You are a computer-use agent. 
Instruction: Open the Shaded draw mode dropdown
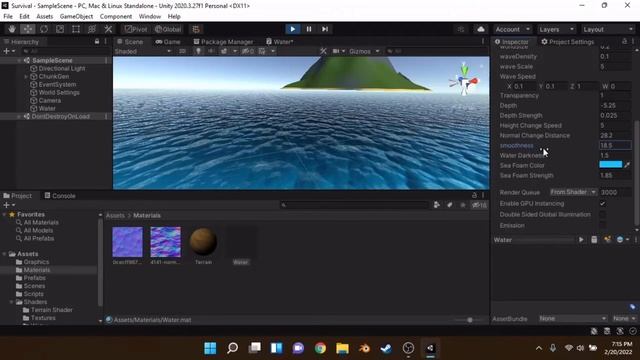[x=143, y=51]
